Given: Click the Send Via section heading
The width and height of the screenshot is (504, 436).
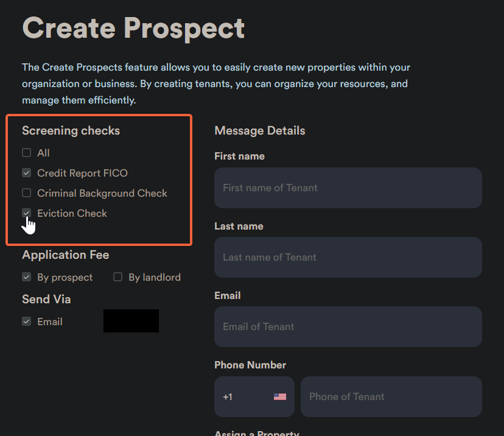Looking at the screenshot, I should tap(46, 300).
